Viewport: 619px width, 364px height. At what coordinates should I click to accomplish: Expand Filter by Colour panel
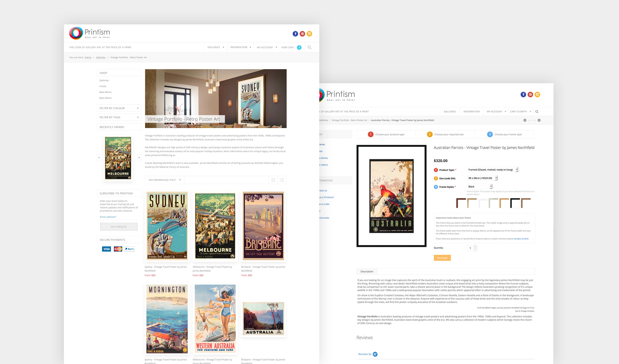119,108
